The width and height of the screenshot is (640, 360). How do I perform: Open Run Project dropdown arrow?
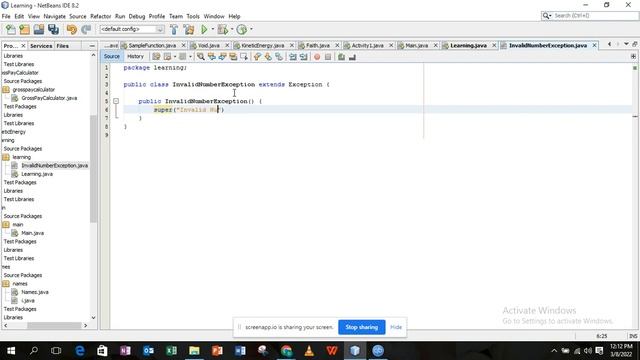point(213,29)
